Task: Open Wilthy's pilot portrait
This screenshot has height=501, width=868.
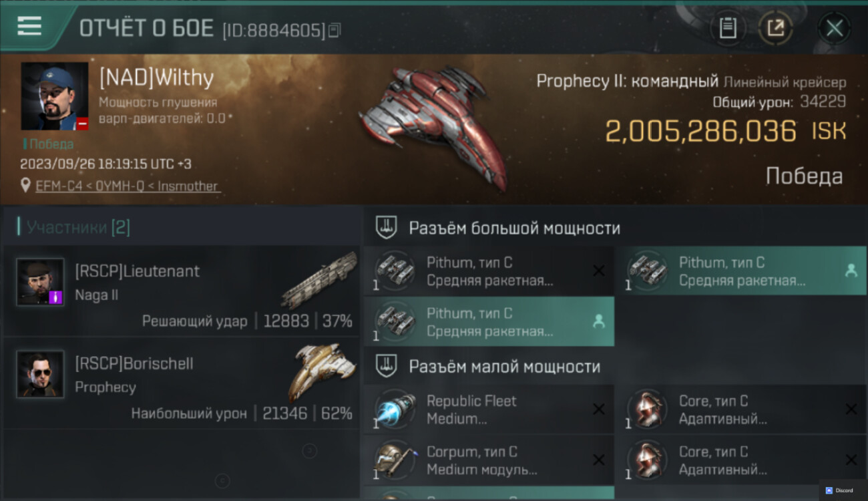Action: point(55,96)
